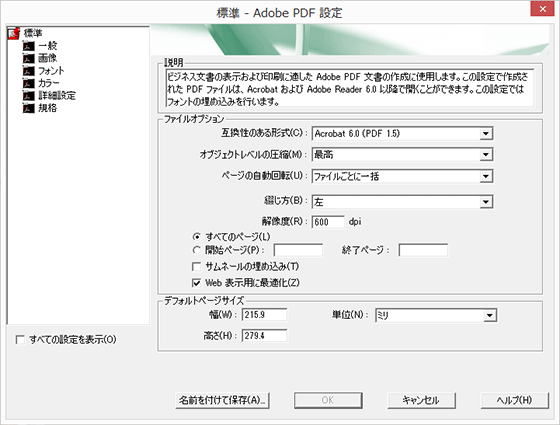This screenshot has width=560, height=425.
Task: Open the 規格 settings panel
Action: pyautogui.click(x=48, y=108)
